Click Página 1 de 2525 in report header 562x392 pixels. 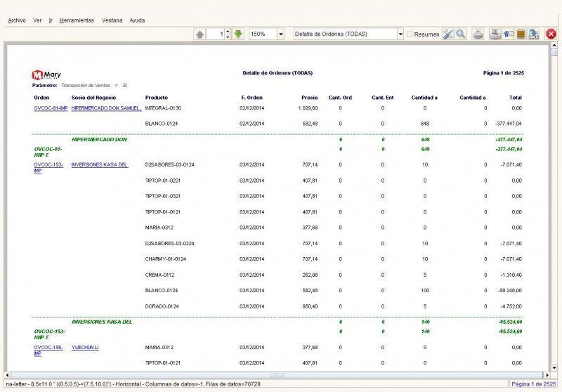[x=503, y=73]
